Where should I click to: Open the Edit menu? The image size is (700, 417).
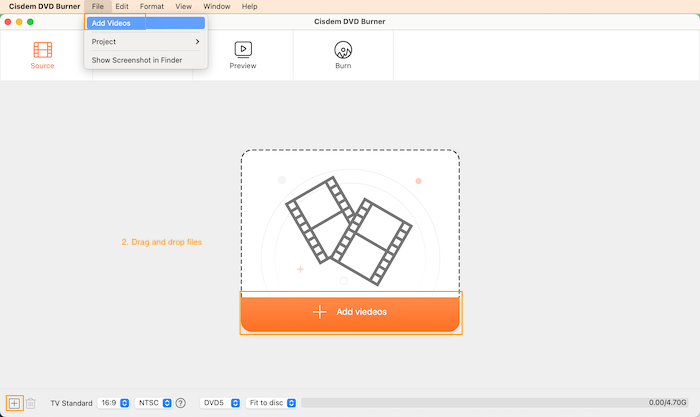pyautogui.click(x=122, y=6)
